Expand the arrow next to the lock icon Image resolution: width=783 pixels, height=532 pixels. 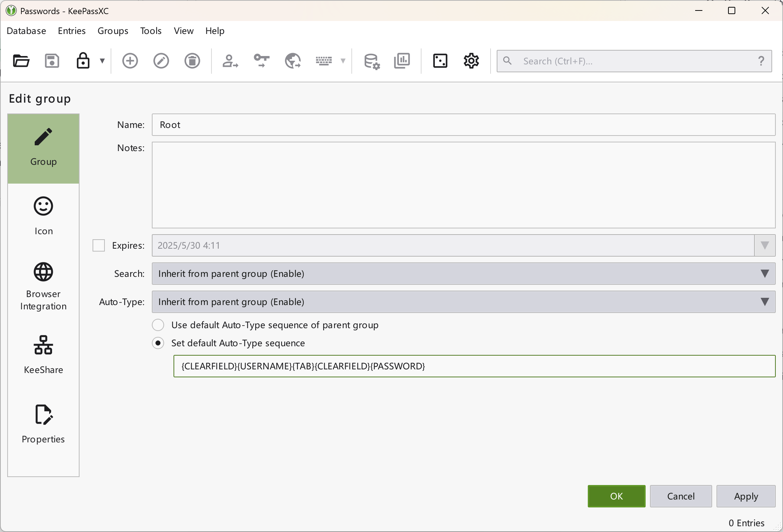tap(102, 61)
